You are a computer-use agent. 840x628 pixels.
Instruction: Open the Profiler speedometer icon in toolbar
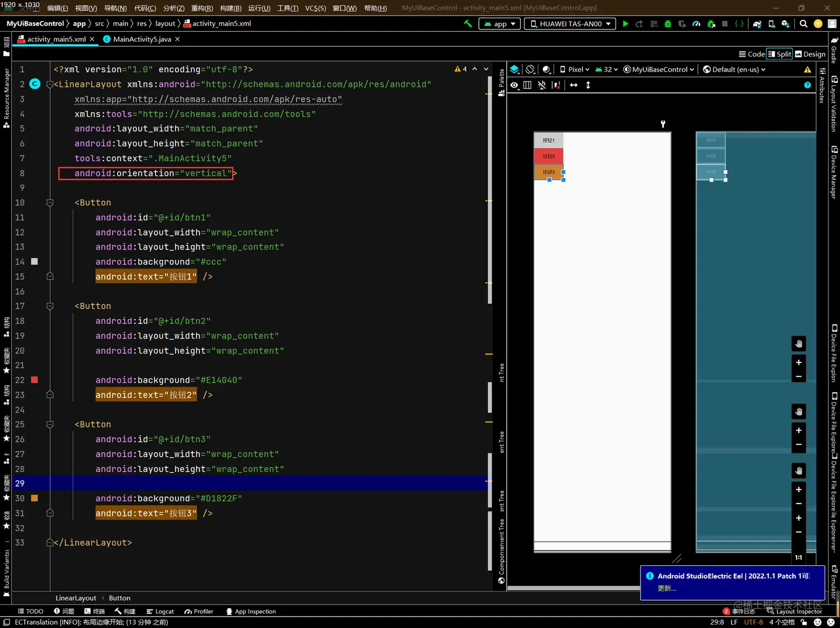(696, 24)
